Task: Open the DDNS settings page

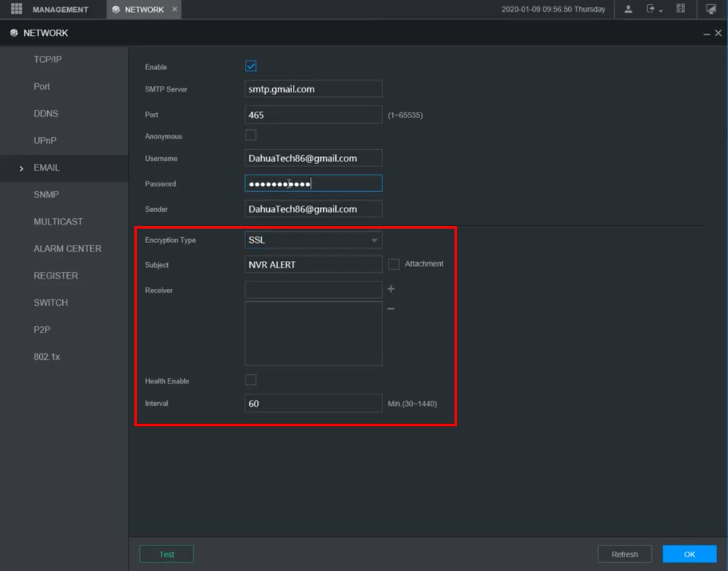Action: (x=46, y=114)
